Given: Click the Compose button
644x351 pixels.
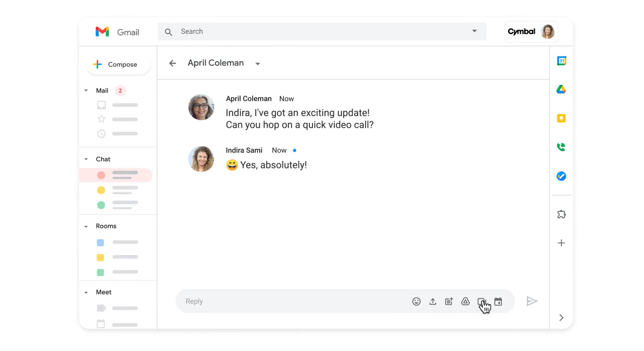Looking at the screenshot, I should click(x=118, y=64).
